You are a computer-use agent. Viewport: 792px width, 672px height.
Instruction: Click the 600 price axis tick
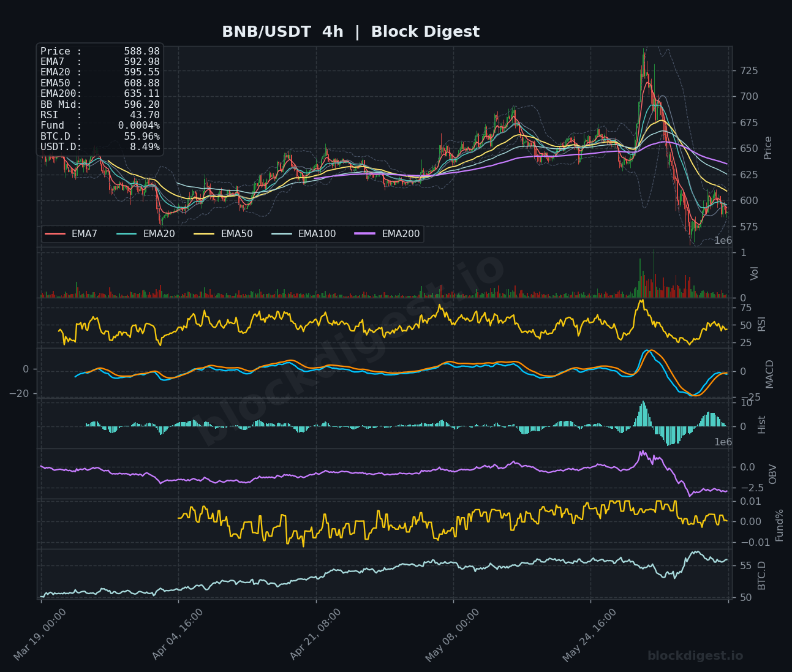(x=749, y=201)
